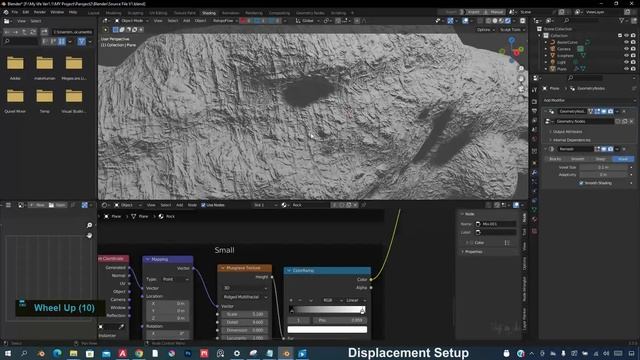Select Plane in the outliner
The height and width of the screenshot is (360, 640).
point(562,69)
